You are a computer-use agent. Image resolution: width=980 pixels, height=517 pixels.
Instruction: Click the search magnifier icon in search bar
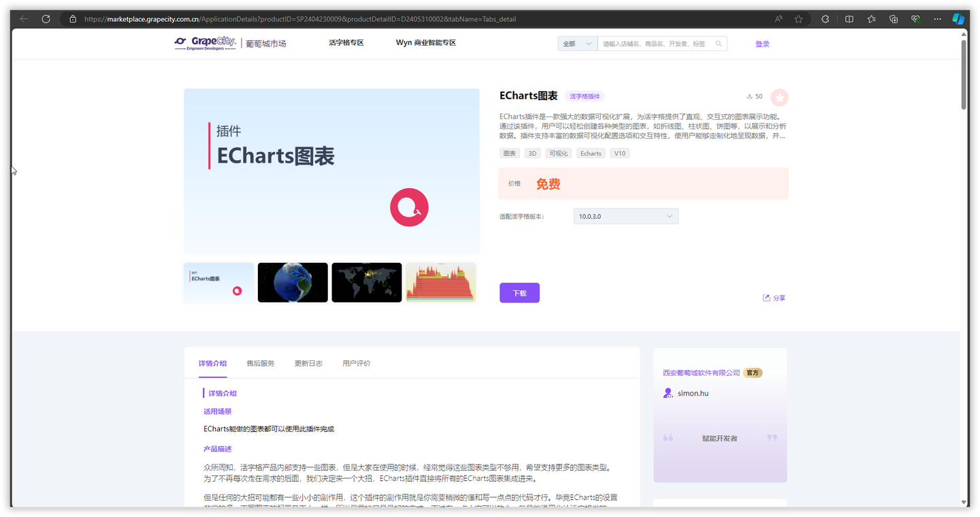(718, 43)
